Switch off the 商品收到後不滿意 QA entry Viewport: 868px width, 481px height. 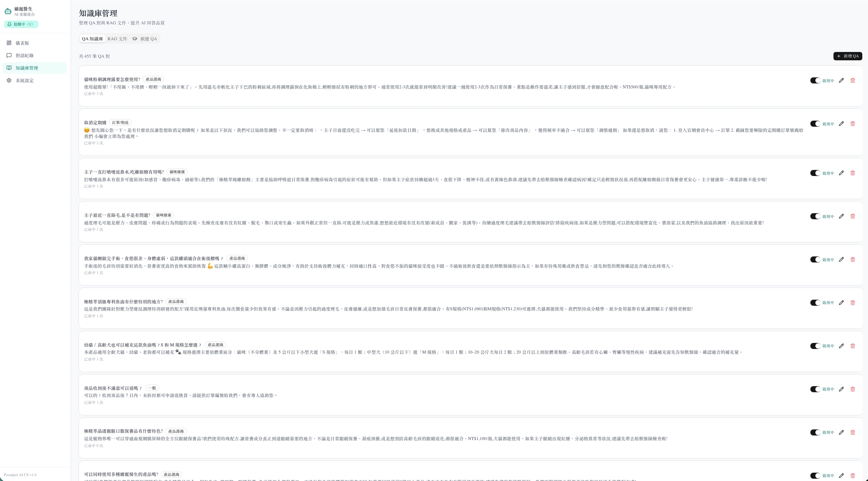tap(815, 389)
